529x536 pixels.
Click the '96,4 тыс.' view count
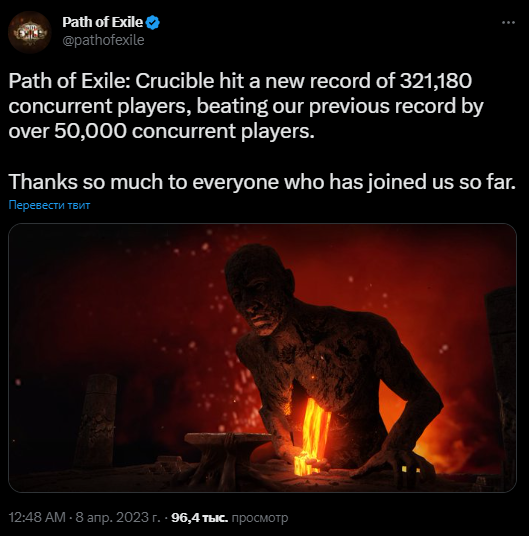click(199, 518)
